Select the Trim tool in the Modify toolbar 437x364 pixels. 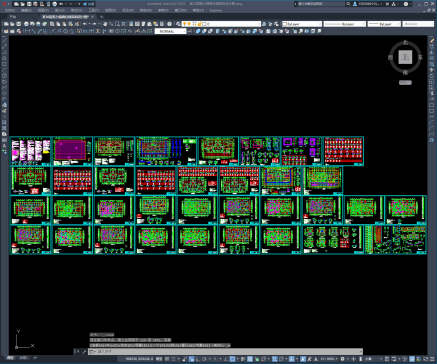click(432, 99)
